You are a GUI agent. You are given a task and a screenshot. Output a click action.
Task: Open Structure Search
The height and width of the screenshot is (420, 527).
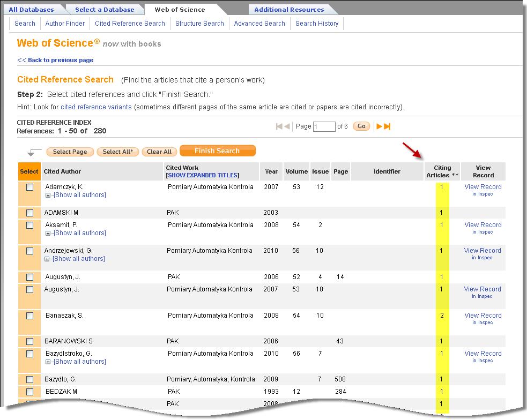(199, 24)
